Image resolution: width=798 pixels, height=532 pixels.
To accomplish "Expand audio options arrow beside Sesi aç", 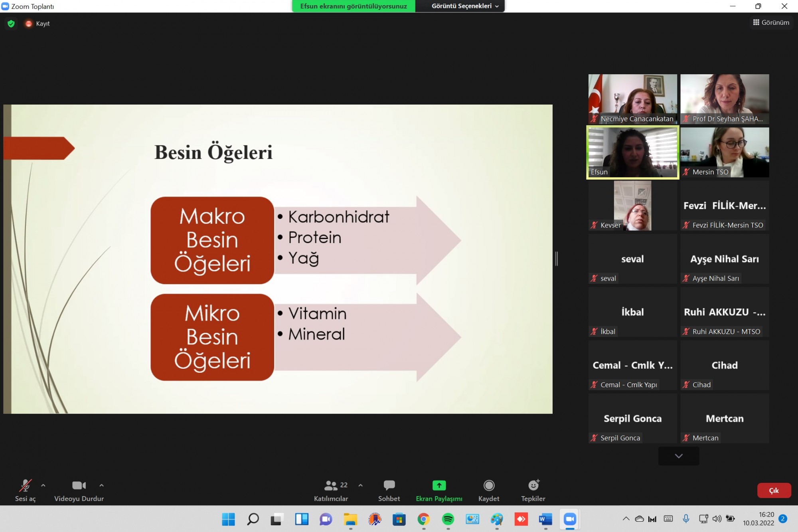I will (x=43, y=485).
